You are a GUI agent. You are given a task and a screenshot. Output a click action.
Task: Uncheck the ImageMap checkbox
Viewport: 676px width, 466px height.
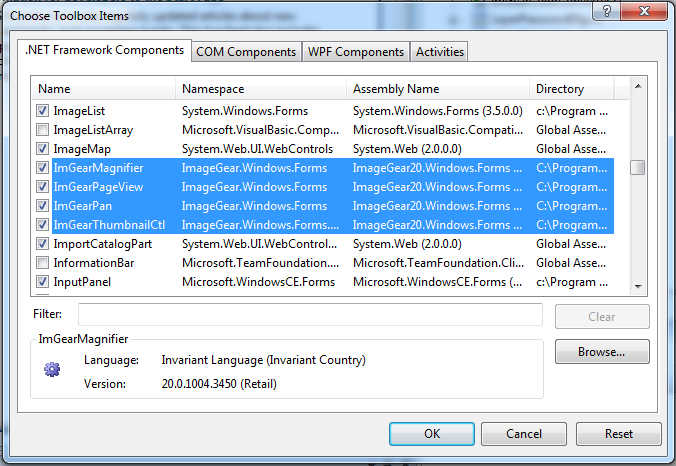[x=42, y=149]
